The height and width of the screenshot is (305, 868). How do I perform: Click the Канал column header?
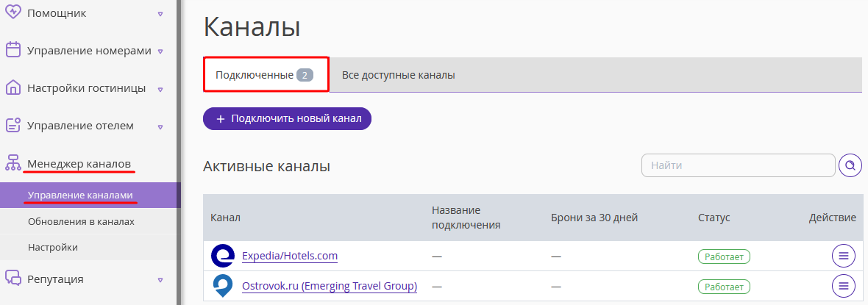(225, 218)
